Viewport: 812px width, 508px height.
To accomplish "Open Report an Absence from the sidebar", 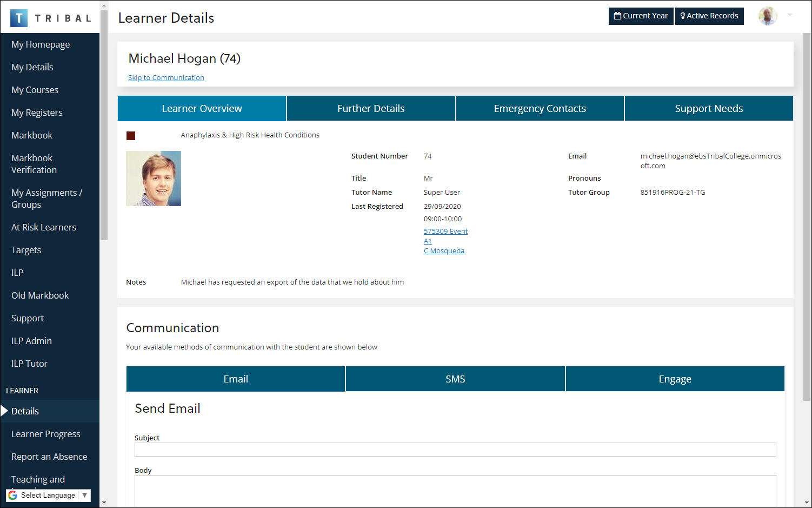I will [49, 456].
